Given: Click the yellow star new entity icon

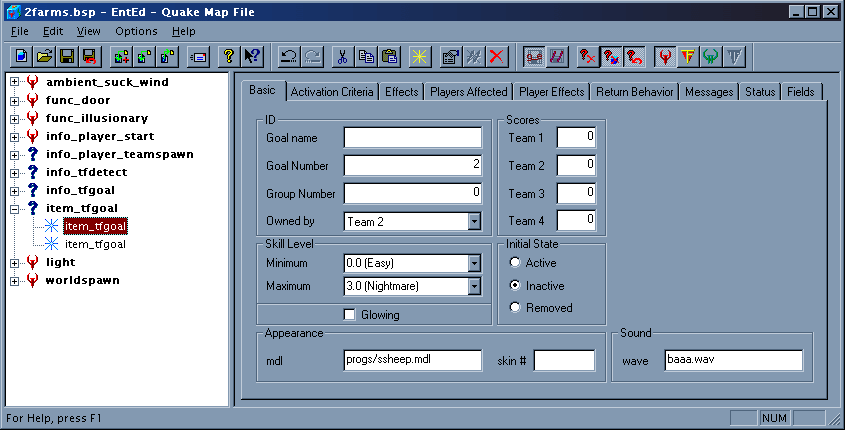Looking at the screenshot, I should [x=419, y=56].
